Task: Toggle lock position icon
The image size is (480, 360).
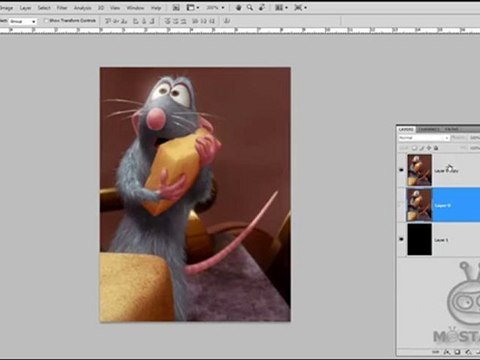Action: click(429, 148)
